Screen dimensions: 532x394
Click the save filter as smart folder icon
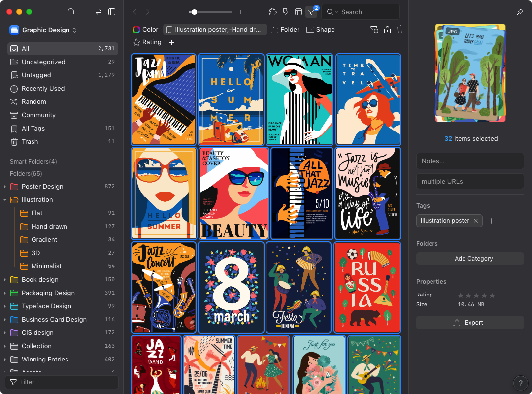click(x=374, y=30)
